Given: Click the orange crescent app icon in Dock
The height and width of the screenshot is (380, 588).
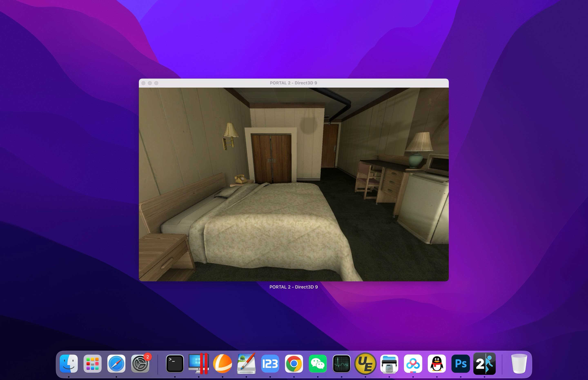Looking at the screenshot, I should pos(222,363).
